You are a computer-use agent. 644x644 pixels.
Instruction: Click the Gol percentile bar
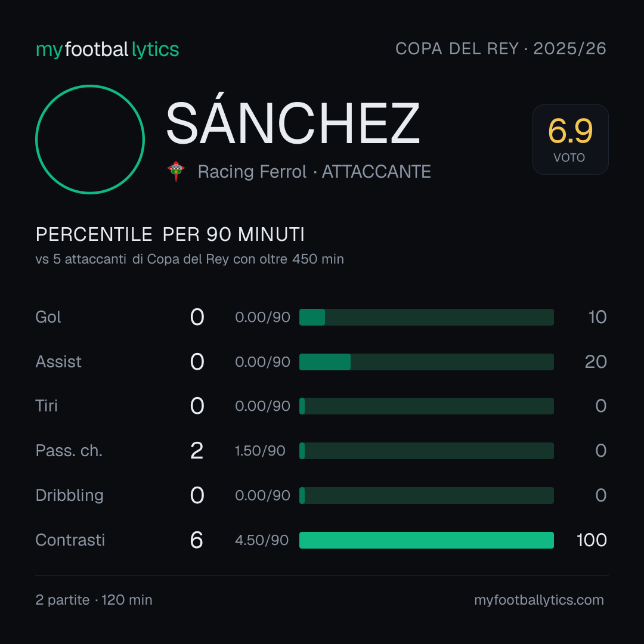(x=426, y=317)
